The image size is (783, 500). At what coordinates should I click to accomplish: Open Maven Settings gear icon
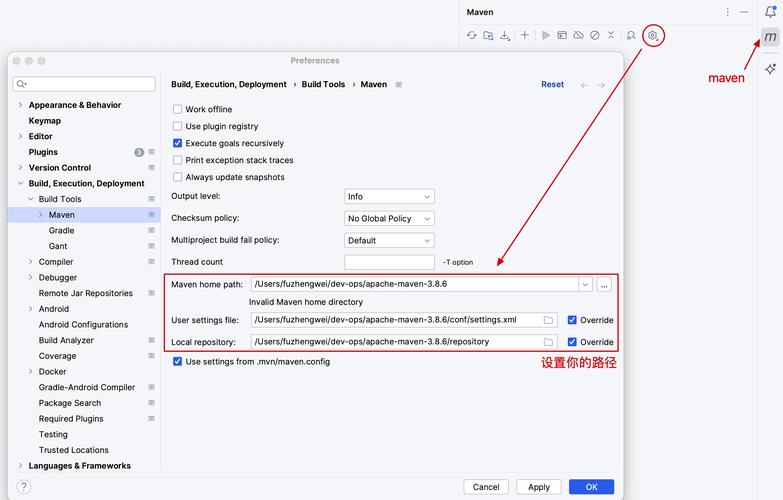pos(653,35)
